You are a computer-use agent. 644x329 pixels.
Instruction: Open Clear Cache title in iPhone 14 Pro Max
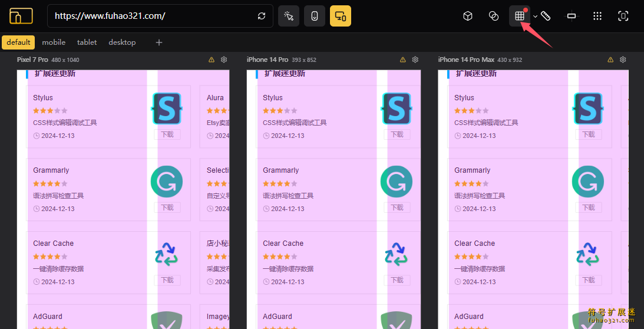[475, 244]
